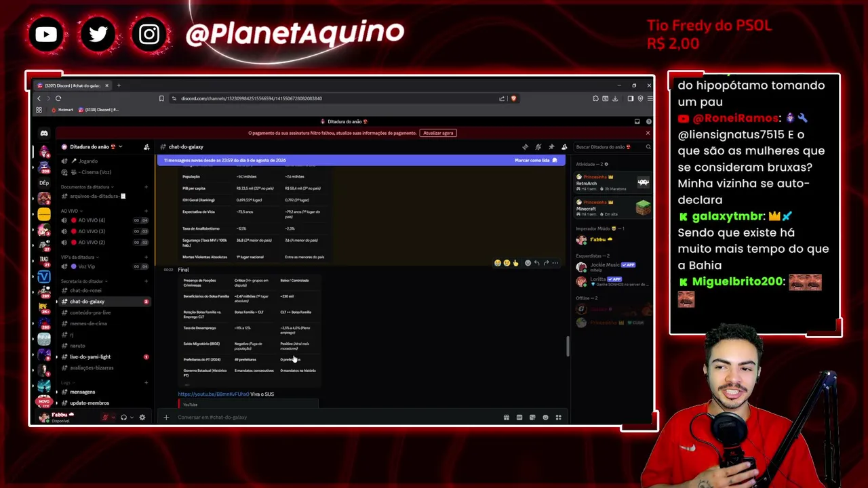Open the memes-de-cima channel
This screenshot has height=488, width=868.
104,323
